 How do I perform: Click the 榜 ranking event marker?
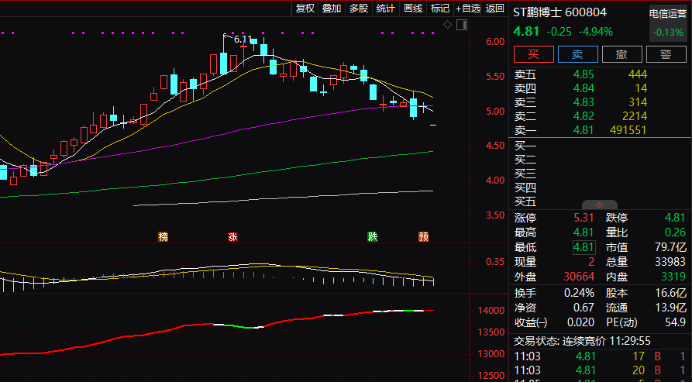[x=163, y=237]
